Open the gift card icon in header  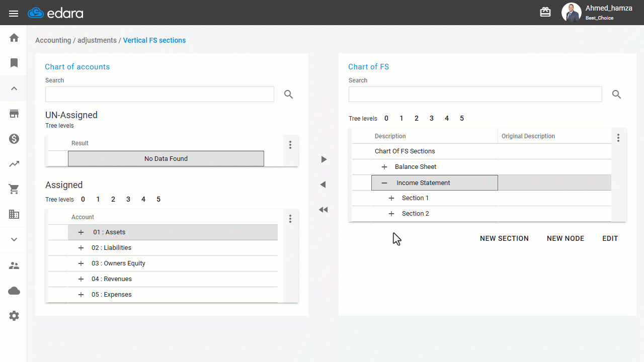(x=545, y=12)
